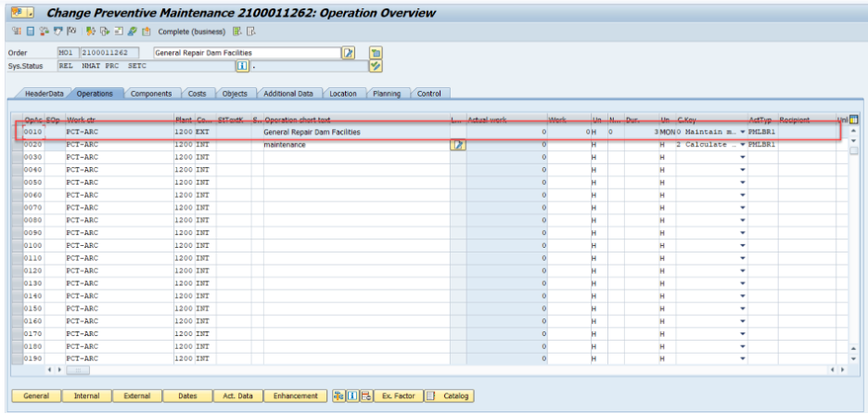Screen dimensions: 868x414
Task: Click the Catalog icon button at bottom
Action: click(x=448, y=396)
